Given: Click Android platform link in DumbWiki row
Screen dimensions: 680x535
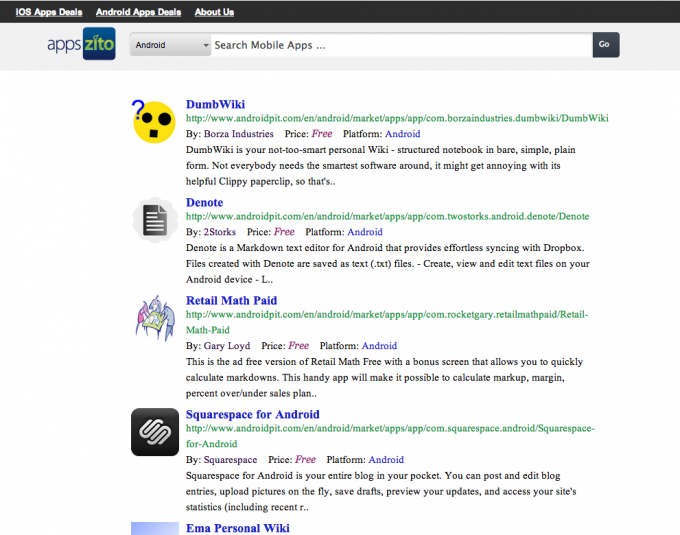Looking at the screenshot, I should [x=403, y=134].
